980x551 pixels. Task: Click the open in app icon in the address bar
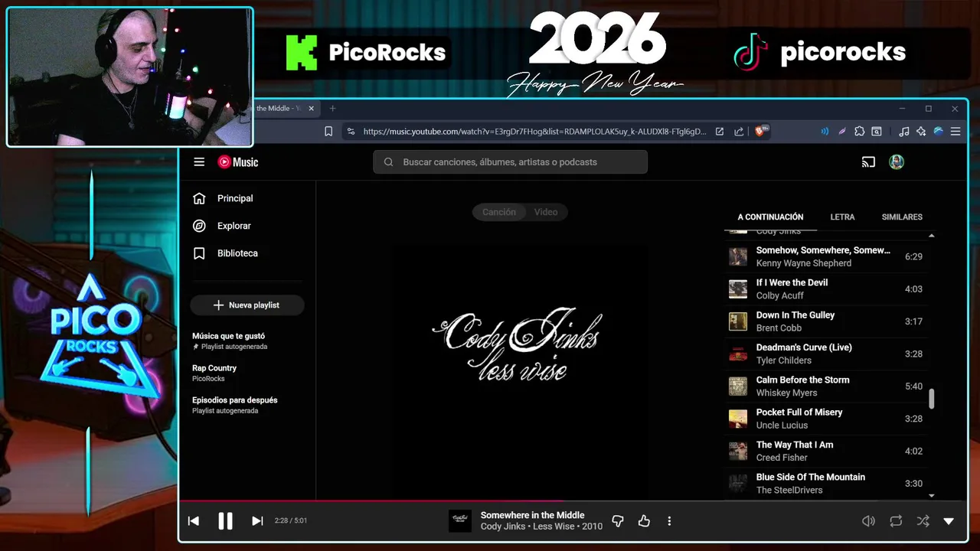pyautogui.click(x=720, y=132)
